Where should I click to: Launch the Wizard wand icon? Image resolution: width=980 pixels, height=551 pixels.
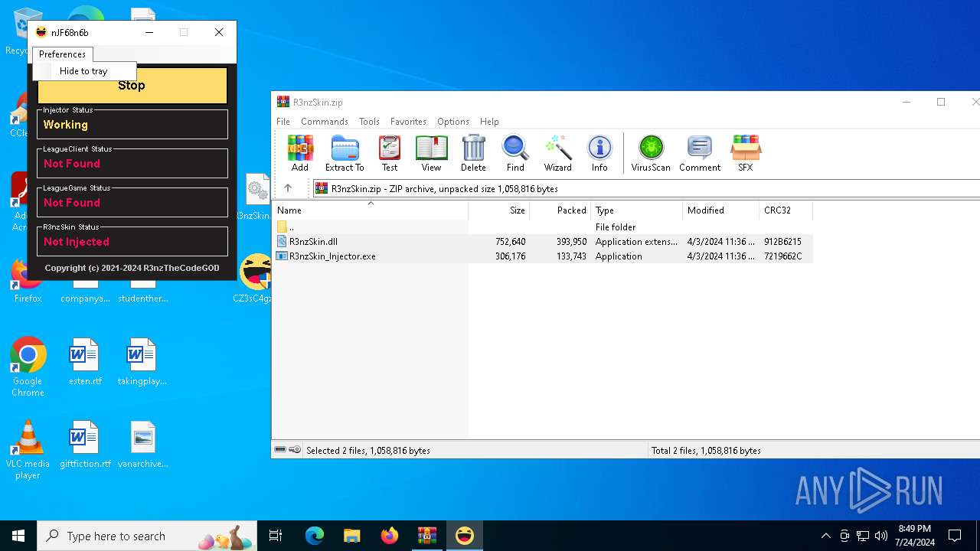pos(558,153)
